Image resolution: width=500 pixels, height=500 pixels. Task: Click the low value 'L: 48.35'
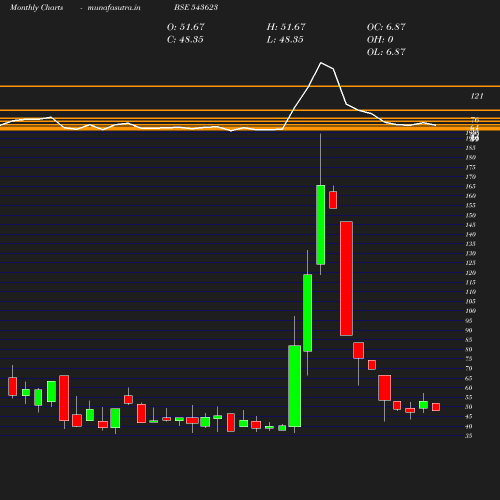(x=285, y=39)
